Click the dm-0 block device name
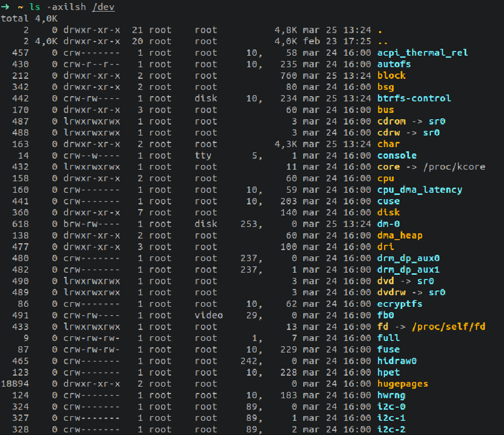The height and width of the screenshot is (435, 504). pos(388,223)
